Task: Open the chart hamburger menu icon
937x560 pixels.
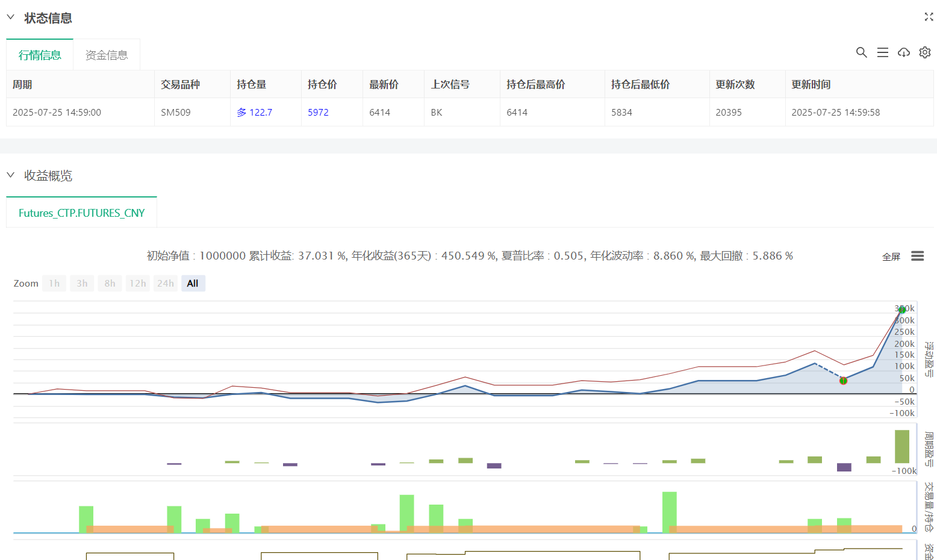Action: click(917, 256)
